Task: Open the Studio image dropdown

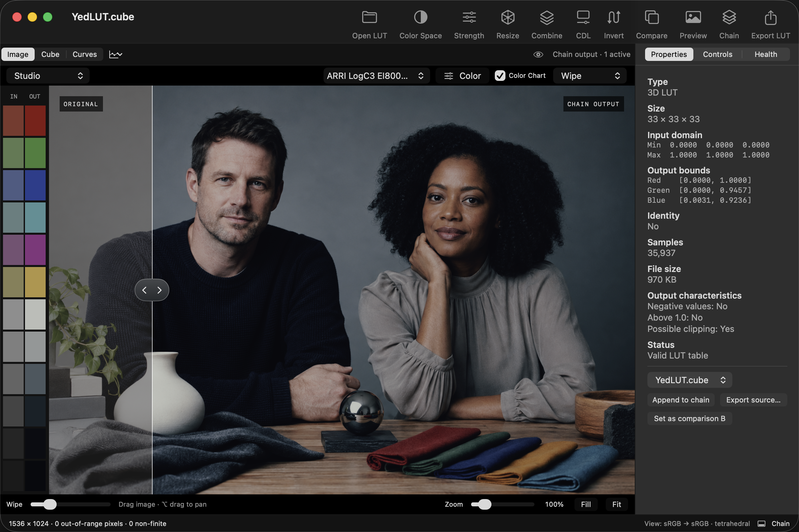Action: 48,76
